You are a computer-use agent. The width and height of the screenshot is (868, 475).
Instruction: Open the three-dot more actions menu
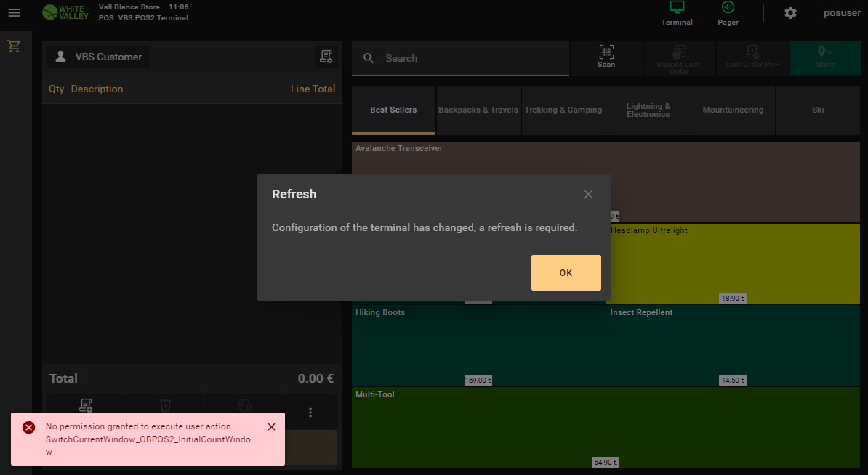[x=310, y=413]
